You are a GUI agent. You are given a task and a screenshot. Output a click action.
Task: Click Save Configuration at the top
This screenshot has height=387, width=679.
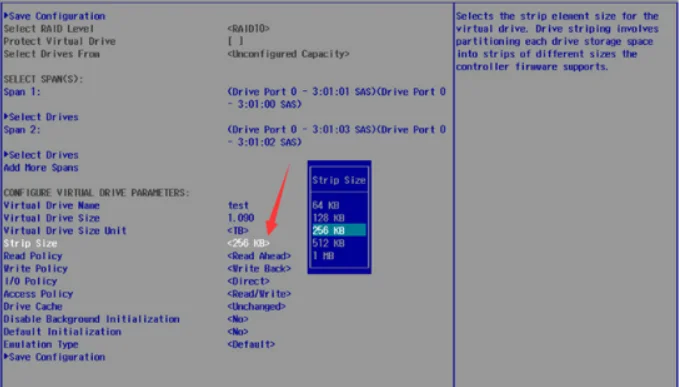pos(55,16)
